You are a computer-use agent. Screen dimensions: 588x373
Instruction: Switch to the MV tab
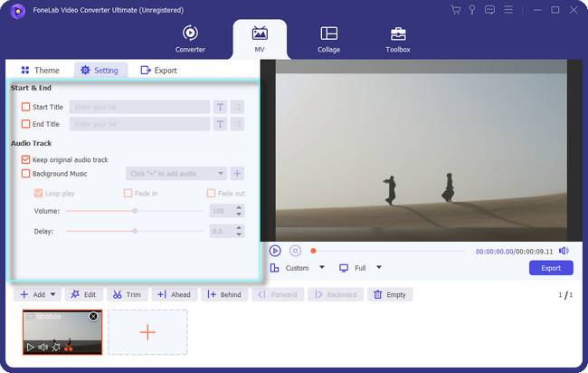[260, 39]
